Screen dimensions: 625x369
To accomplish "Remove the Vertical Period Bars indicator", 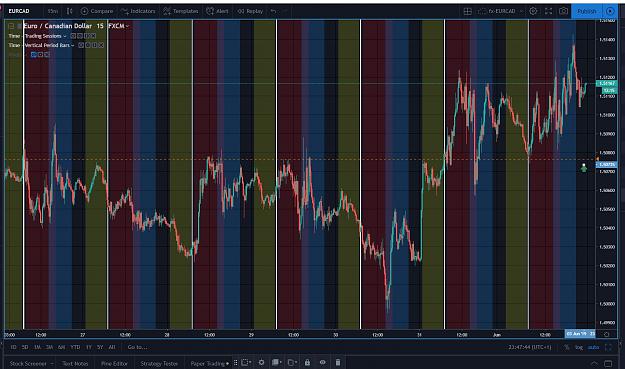I will tap(101, 45).
